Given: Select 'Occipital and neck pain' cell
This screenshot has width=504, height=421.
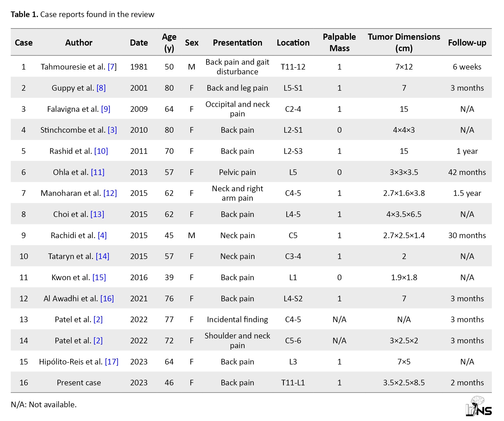Looking at the screenshot, I should [x=237, y=109].
